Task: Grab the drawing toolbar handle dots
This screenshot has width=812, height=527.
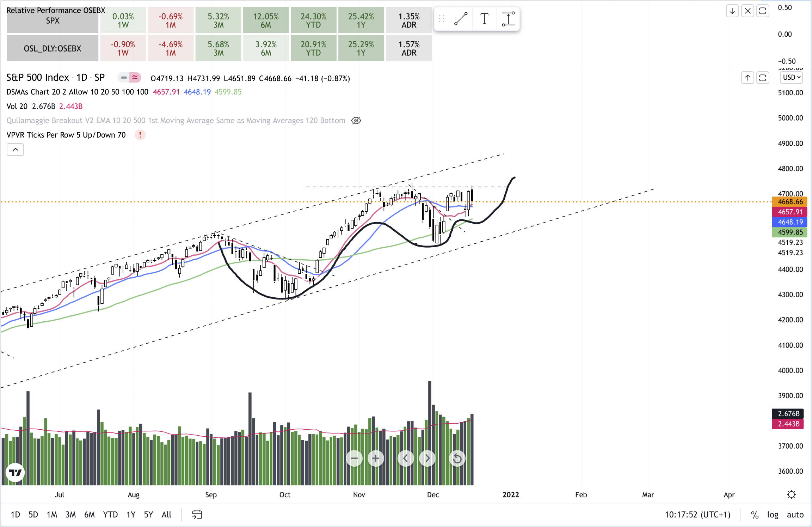Action: [441, 19]
